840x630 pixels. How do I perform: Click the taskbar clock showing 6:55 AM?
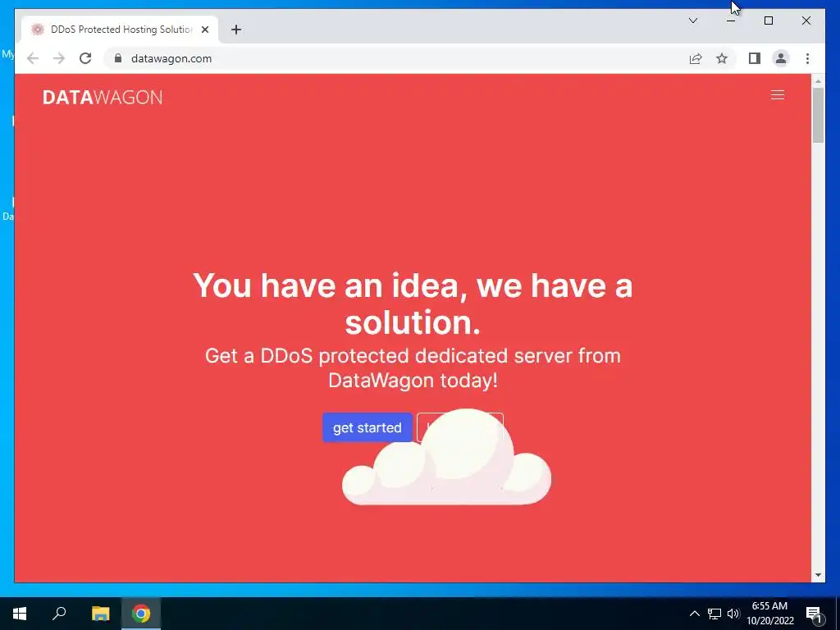[769, 614]
